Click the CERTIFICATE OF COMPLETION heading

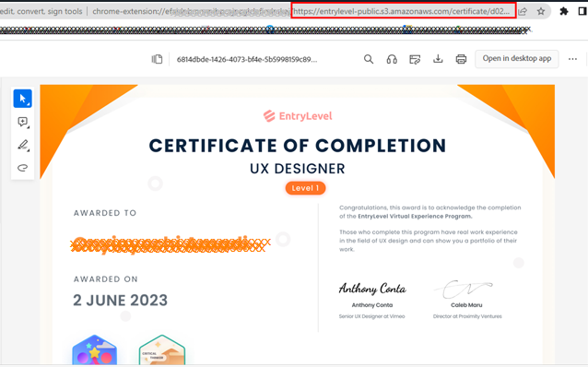pyautogui.click(x=298, y=146)
